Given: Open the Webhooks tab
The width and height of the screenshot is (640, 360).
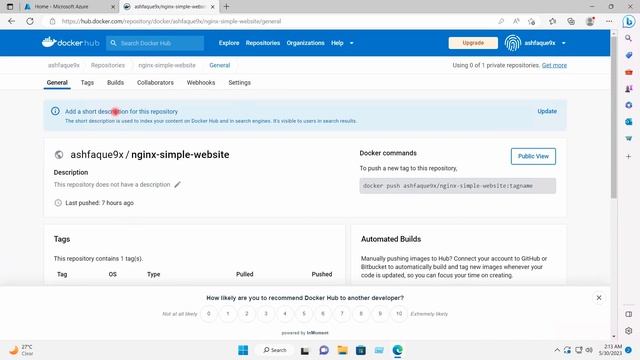Looking at the screenshot, I should pyautogui.click(x=201, y=82).
